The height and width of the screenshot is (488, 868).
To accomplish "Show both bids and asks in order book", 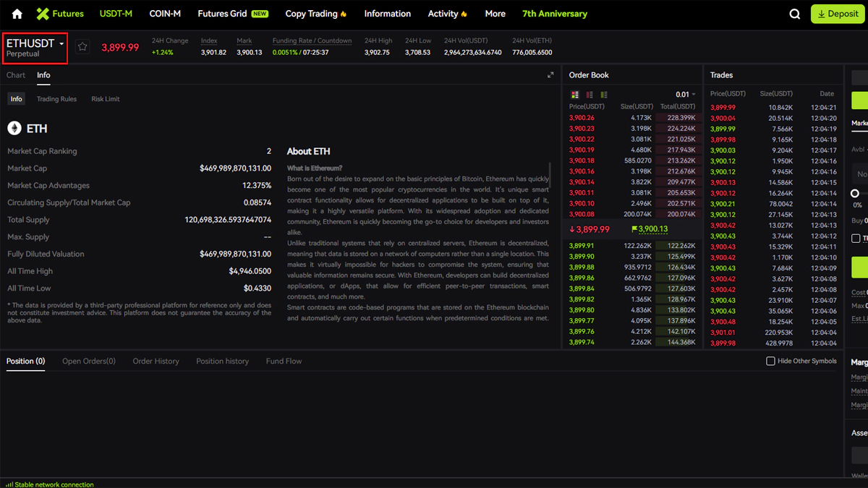I will [575, 95].
